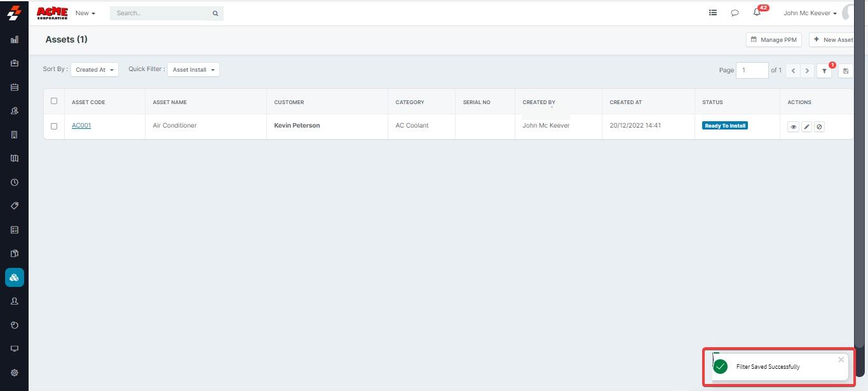868x391 pixels.
Task: Open the invoice calculator sidebar icon
Action: tap(14, 135)
